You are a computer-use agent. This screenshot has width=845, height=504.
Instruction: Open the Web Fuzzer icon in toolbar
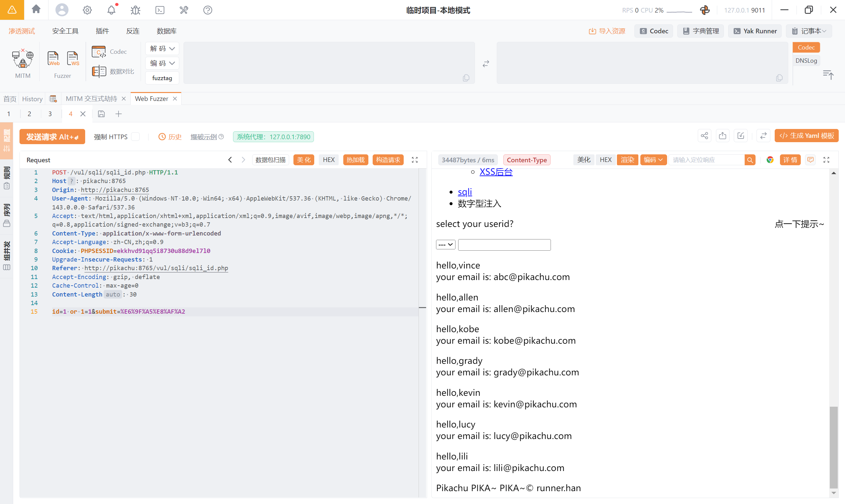[x=53, y=59]
